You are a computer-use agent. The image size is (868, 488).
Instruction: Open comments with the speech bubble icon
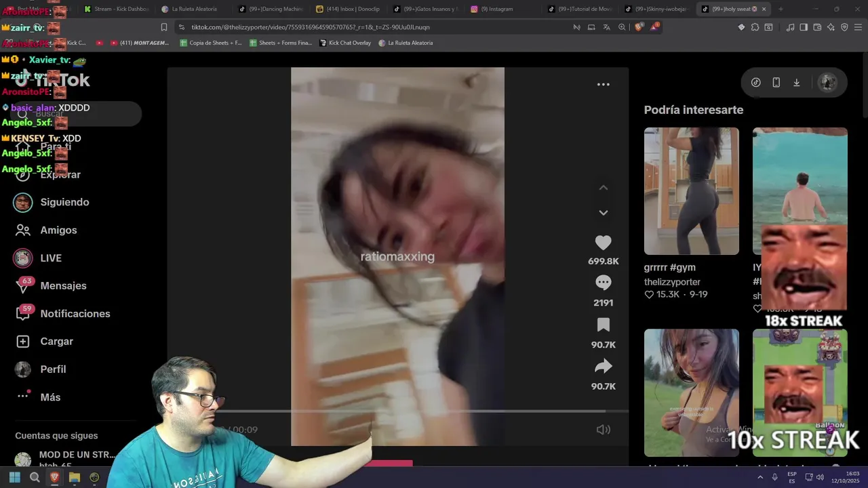[603, 283]
